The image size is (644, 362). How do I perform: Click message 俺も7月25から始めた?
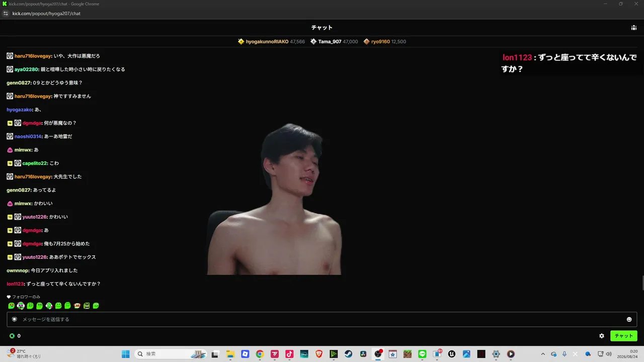pos(66,244)
